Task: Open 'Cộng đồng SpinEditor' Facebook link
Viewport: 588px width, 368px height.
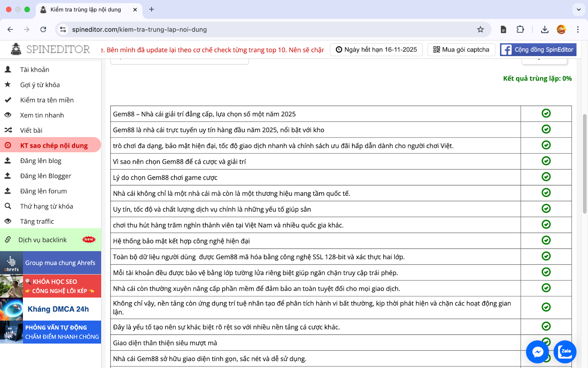Action: click(538, 50)
